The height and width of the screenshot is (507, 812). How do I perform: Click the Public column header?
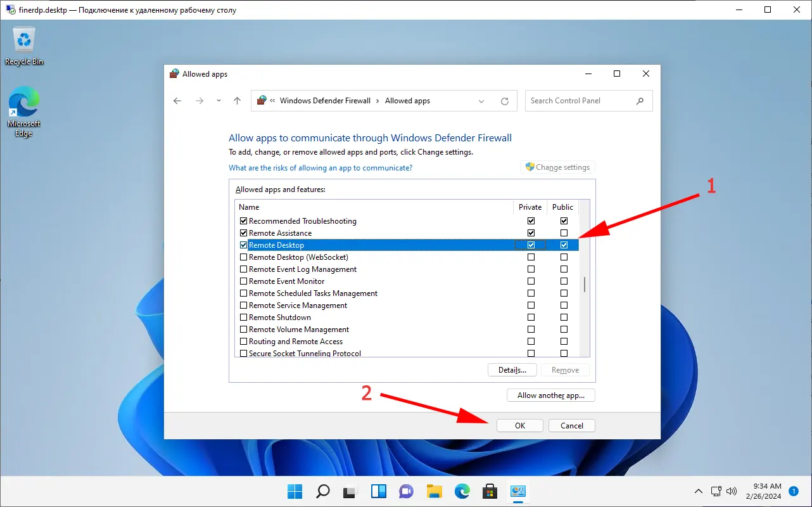(562, 207)
